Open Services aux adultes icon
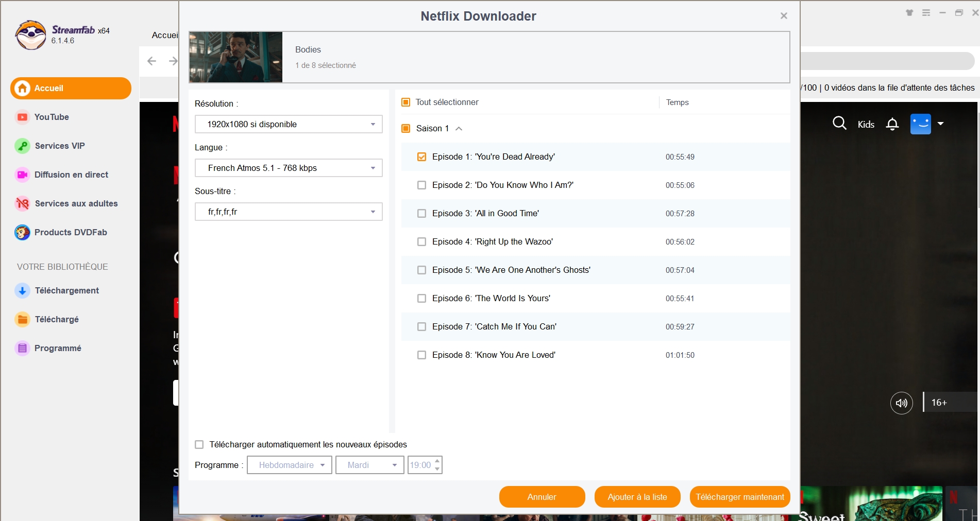980x521 pixels. click(x=22, y=203)
